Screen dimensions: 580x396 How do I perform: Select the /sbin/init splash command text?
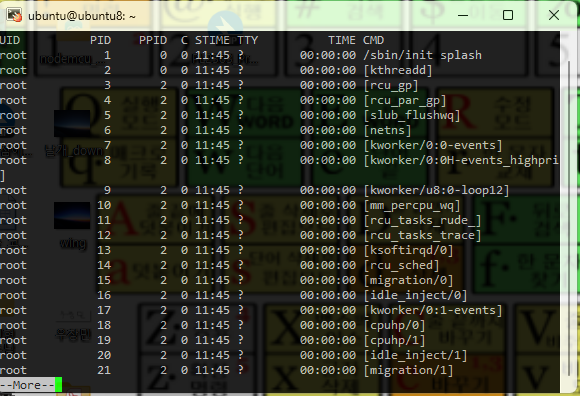click(422, 55)
